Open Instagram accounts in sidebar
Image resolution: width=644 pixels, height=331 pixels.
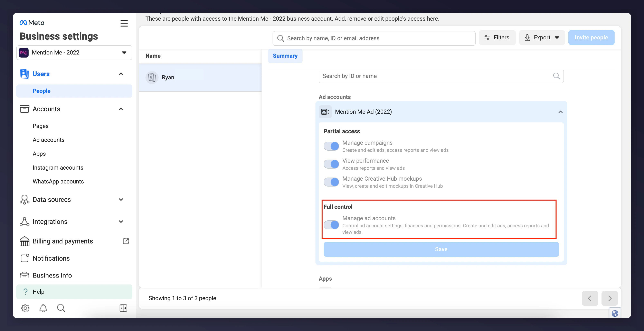[x=58, y=168]
